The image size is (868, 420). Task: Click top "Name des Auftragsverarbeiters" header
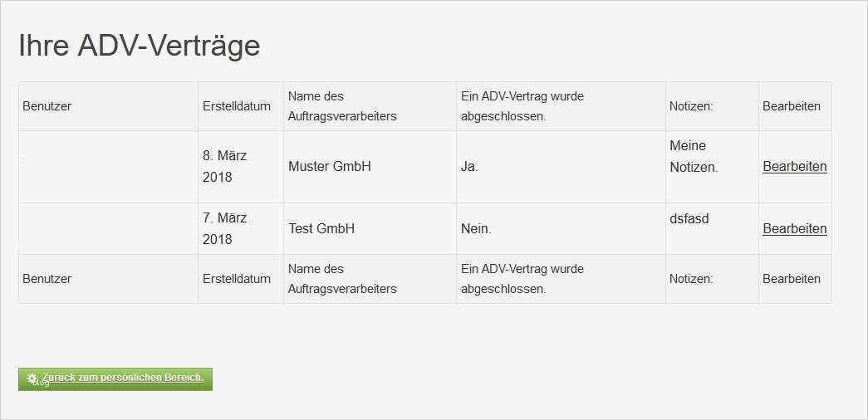342,106
